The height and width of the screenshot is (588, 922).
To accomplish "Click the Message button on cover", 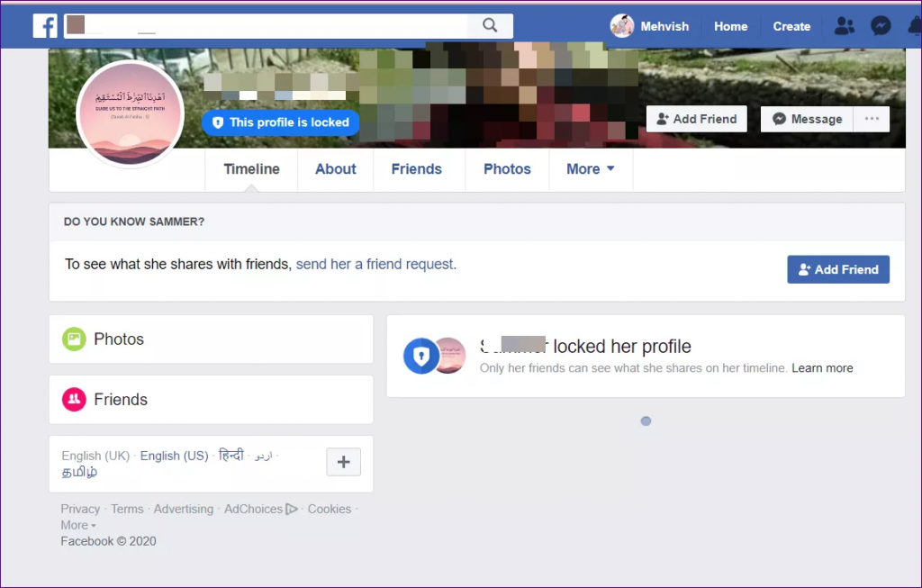I will coord(807,119).
